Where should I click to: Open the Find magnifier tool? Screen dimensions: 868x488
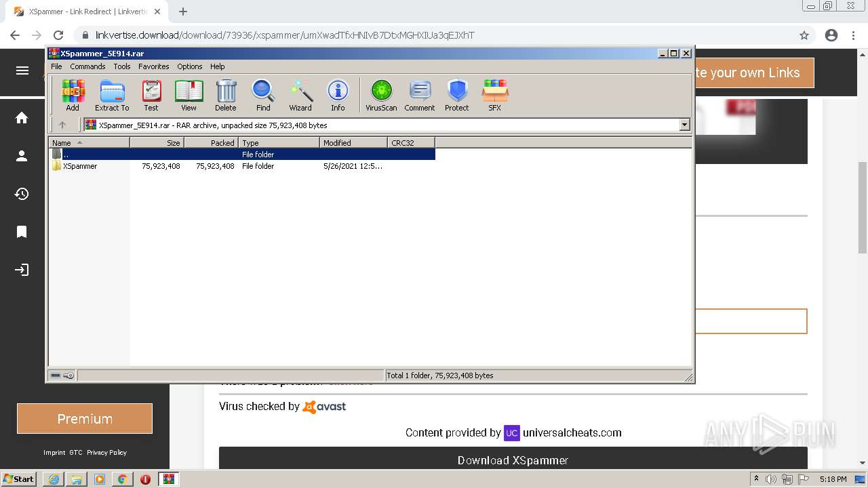coord(263,95)
